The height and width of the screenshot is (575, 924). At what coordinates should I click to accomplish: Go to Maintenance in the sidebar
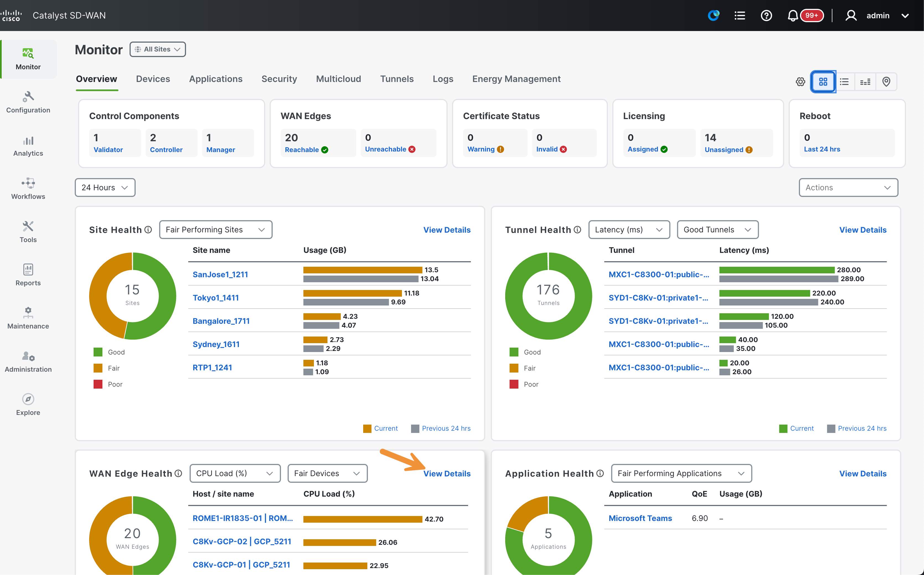click(28, 318)
